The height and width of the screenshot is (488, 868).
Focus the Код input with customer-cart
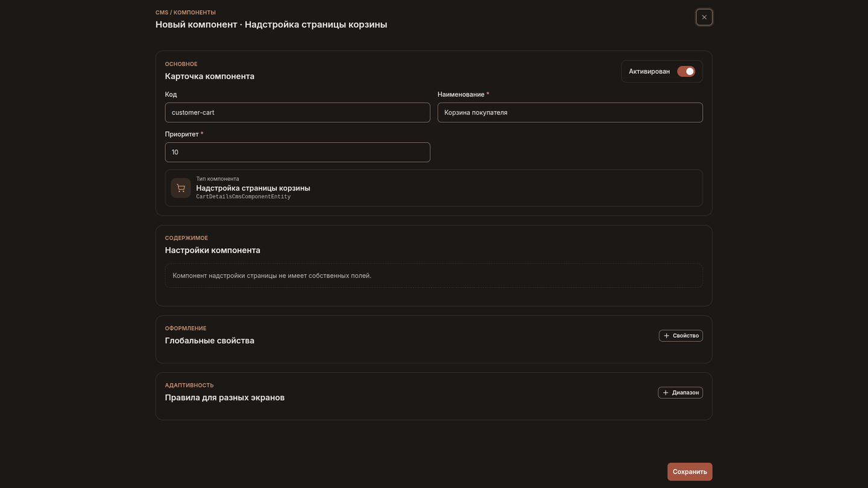297,112
